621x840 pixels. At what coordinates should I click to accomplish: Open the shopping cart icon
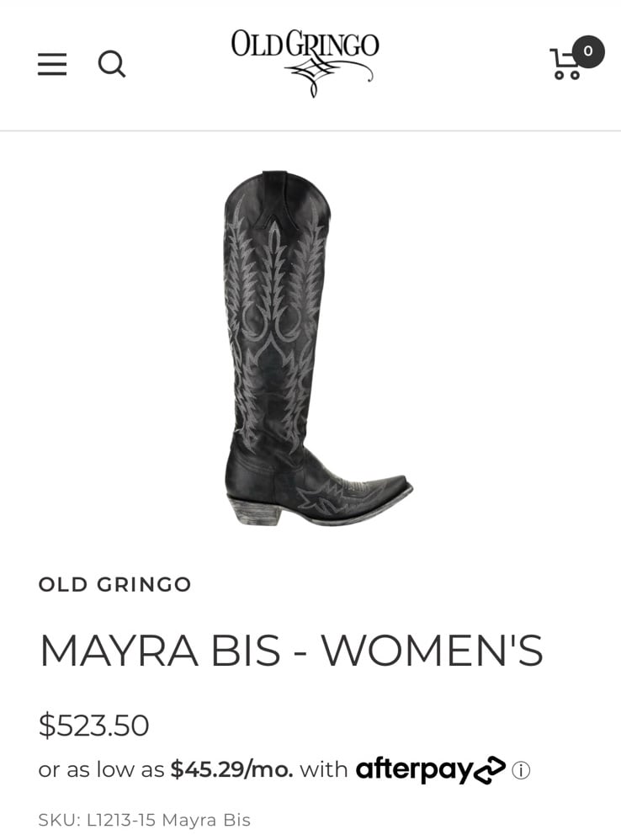pyautogui.click(x=566, y=64)
